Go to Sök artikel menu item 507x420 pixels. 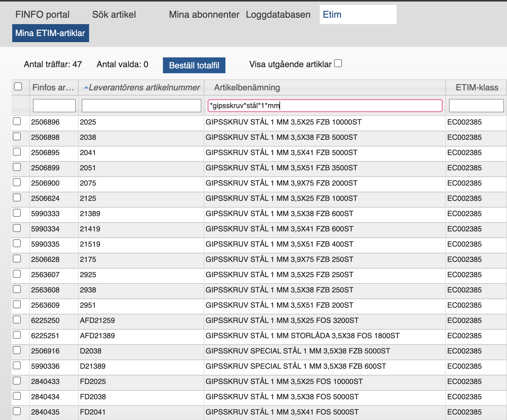point(114,15)
